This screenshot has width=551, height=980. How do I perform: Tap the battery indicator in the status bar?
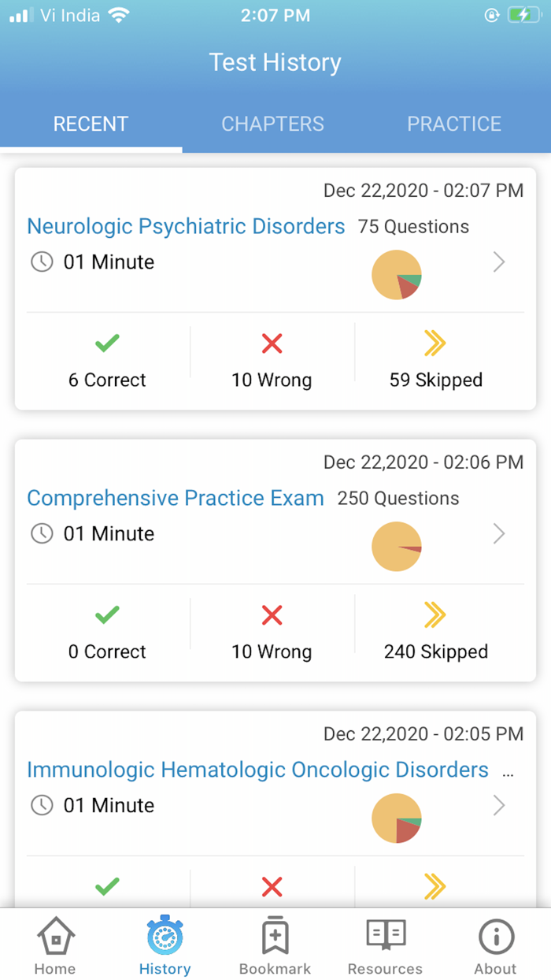(523, 13)
